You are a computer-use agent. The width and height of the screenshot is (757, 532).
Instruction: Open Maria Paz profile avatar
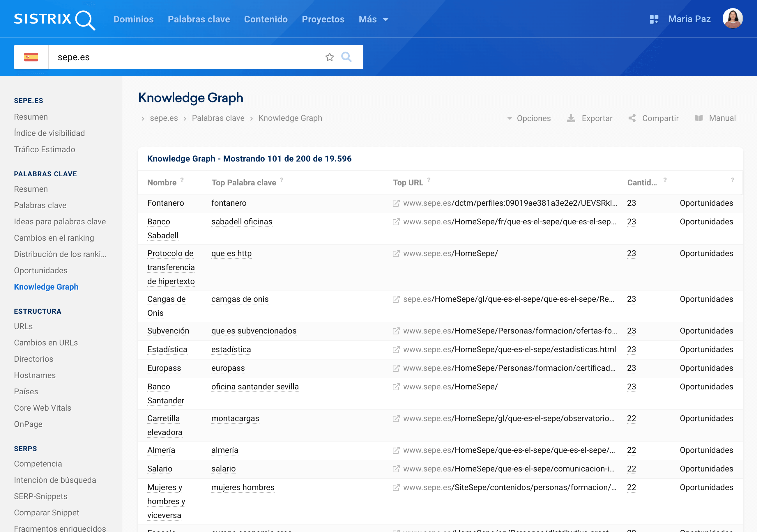(732, 18)
